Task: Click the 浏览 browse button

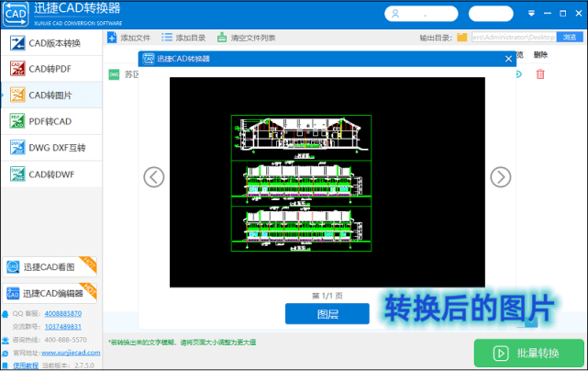Action: click(x=570, y=37)
